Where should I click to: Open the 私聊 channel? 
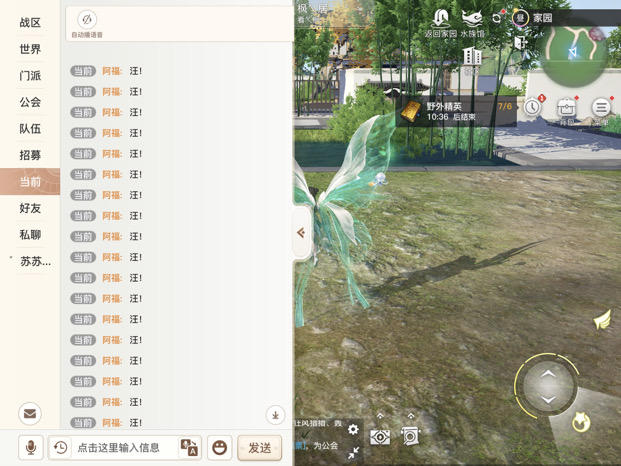tap(30, 235)
